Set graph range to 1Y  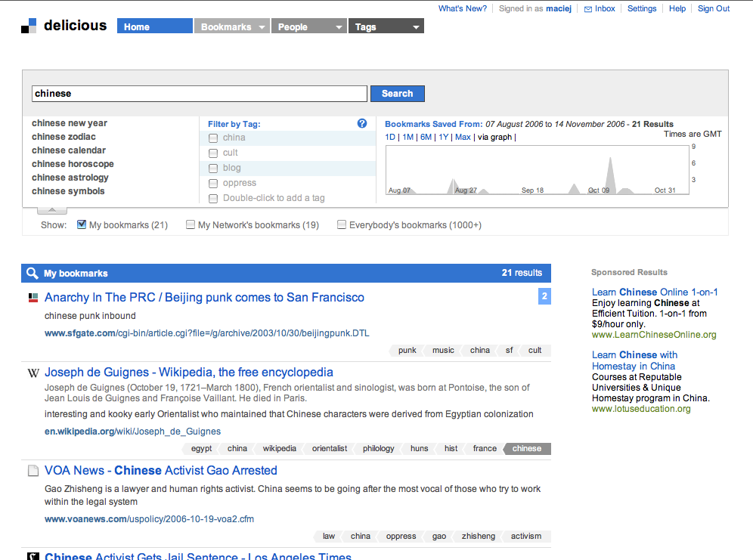pyautogui.click(x=444, y=138)
